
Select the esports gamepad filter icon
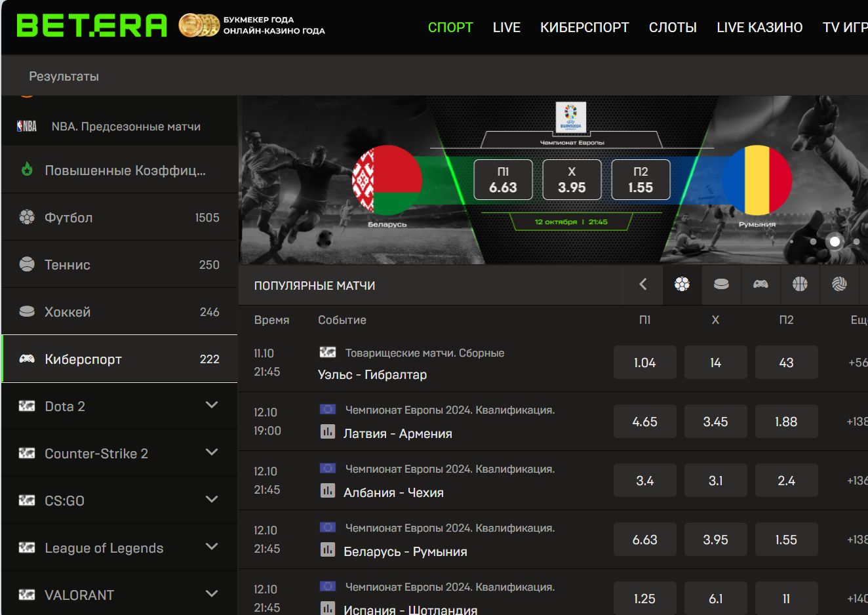(760, 285)
